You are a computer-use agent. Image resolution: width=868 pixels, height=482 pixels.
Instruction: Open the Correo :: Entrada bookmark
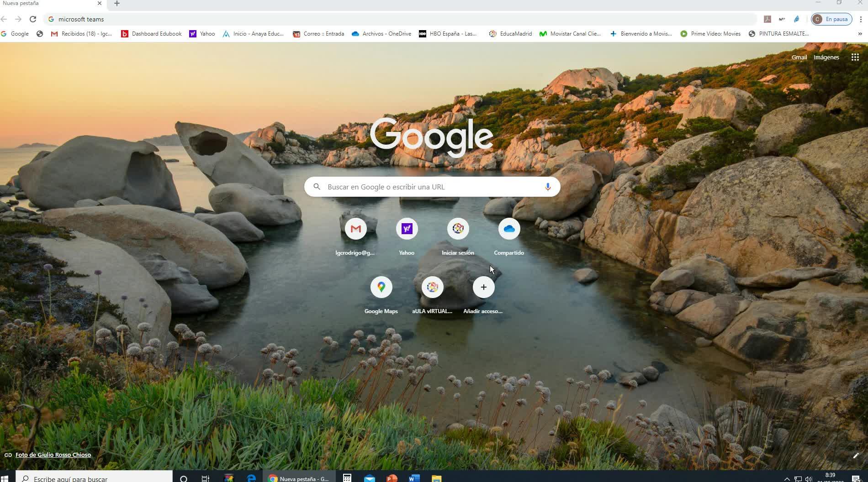coord(318,34)
